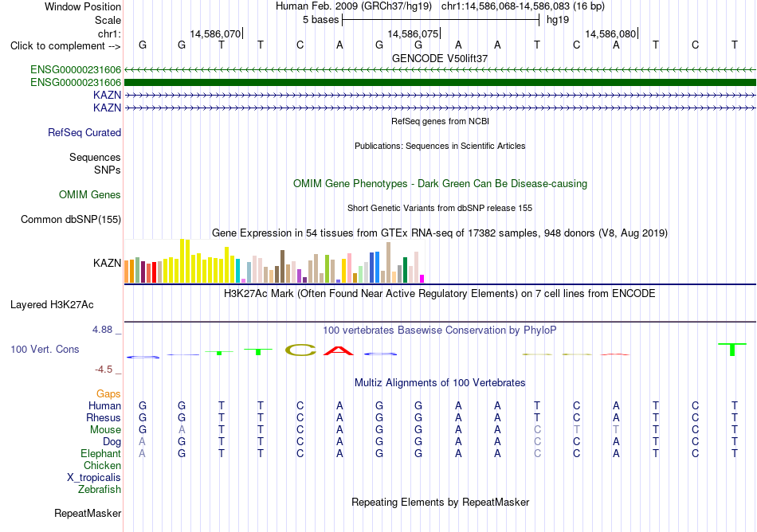
Task: Click the 'Common dbSNP(155)' track label
Action: point(71,220)
